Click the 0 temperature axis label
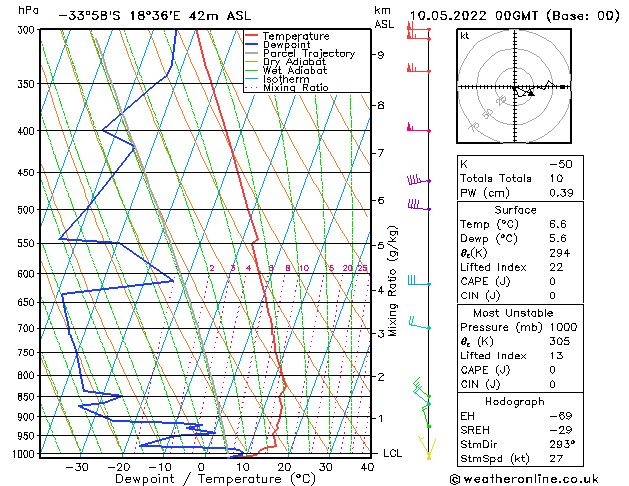 pos(201,467)
